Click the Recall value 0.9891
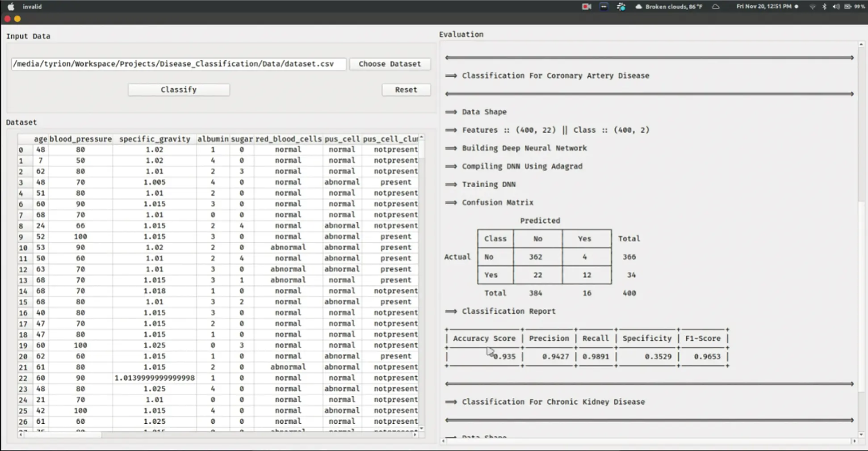This screenshot has height=451, width=868. [595, 357]
